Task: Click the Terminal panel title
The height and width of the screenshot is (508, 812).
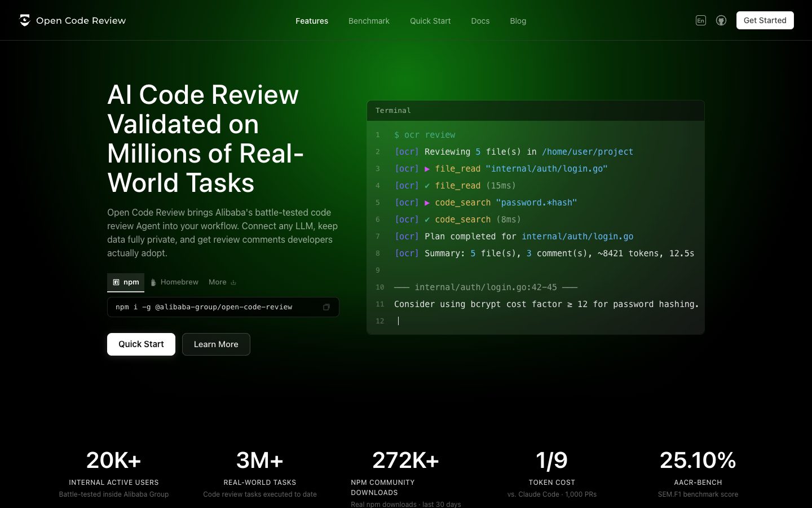Action: pos(393,111)
